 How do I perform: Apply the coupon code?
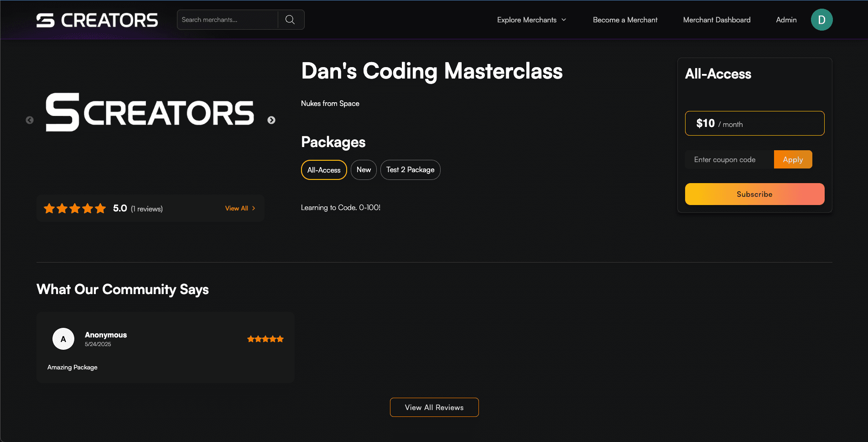click(793, 159)
